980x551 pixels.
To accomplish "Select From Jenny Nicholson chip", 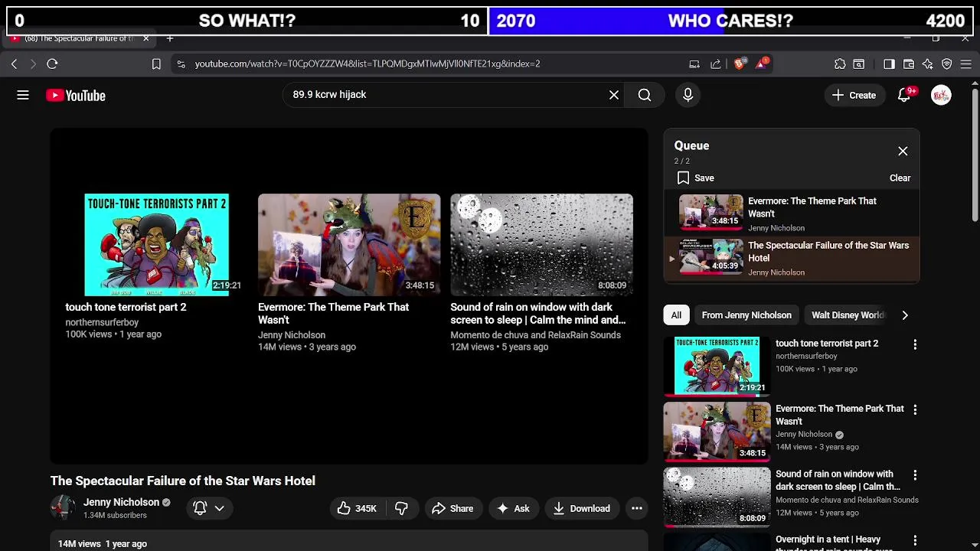I will pyautogui.click(x=746, y=315).
